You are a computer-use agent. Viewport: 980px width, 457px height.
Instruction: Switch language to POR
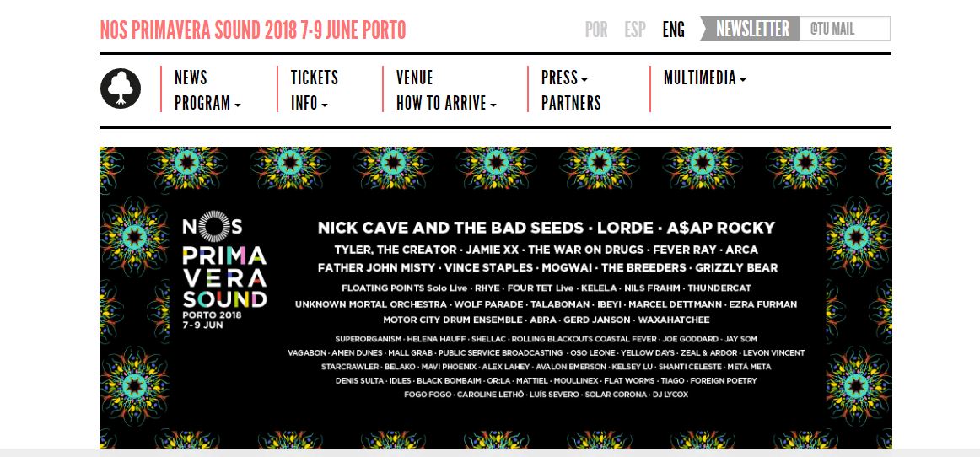click(596, 30)
